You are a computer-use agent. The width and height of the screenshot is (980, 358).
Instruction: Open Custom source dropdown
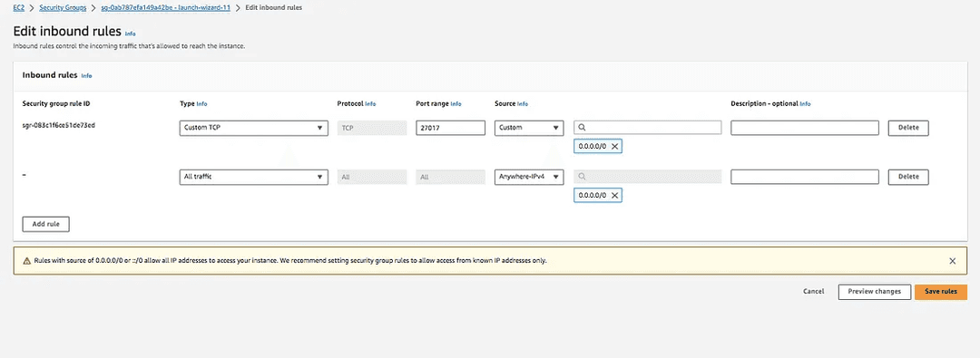529,128
